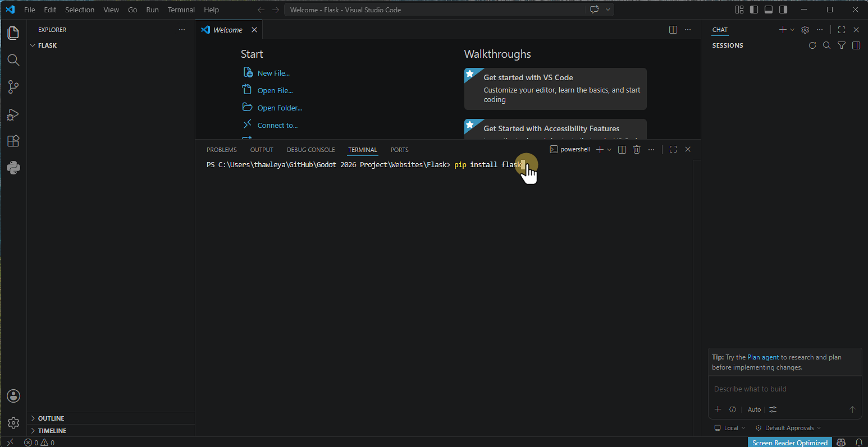Open the chat settings gear
The image size is (868, 447).
(805, 30)
